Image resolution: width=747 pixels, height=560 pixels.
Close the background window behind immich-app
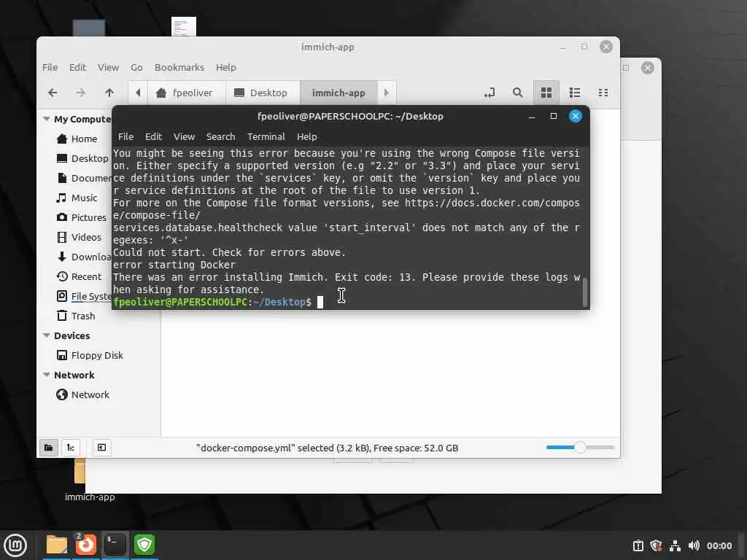pyautogui.click(x=648, y=68)
